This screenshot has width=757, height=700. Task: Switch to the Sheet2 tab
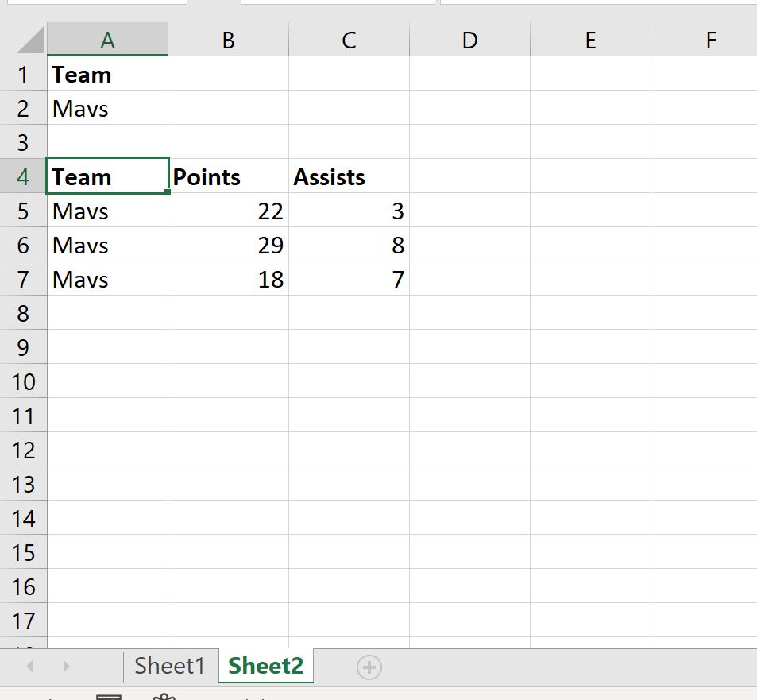tap(265, 665)
